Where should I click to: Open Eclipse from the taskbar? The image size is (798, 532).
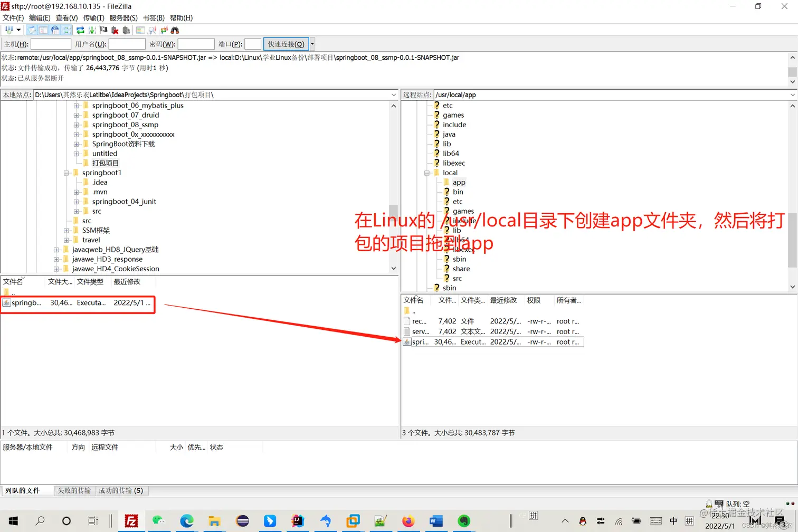coord(242,521)
